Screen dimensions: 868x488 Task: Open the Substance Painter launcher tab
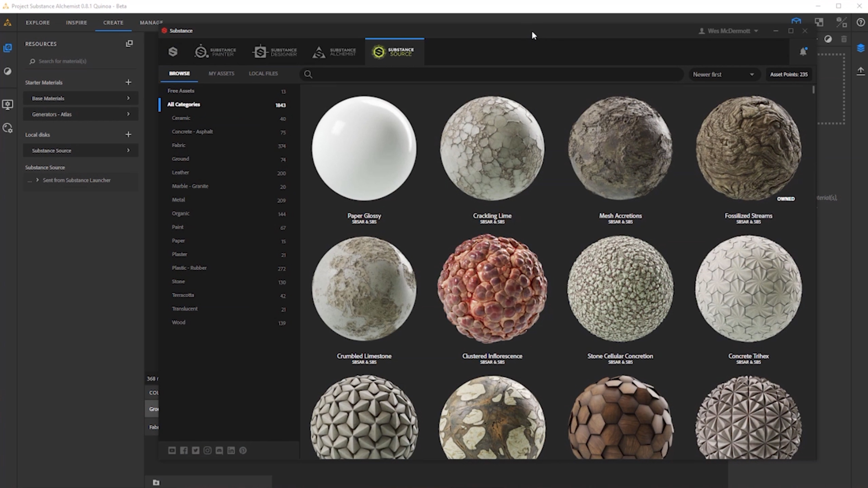tap(215, 52)
